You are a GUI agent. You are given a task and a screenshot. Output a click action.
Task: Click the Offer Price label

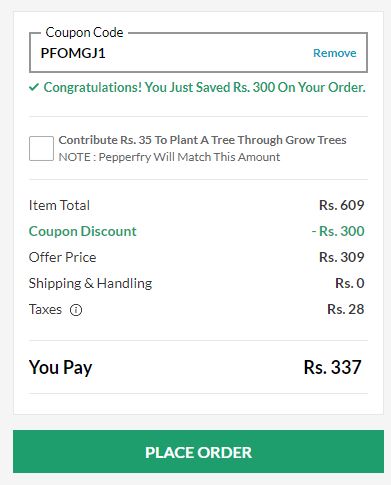pyautogui.click(x=63, y=257)
